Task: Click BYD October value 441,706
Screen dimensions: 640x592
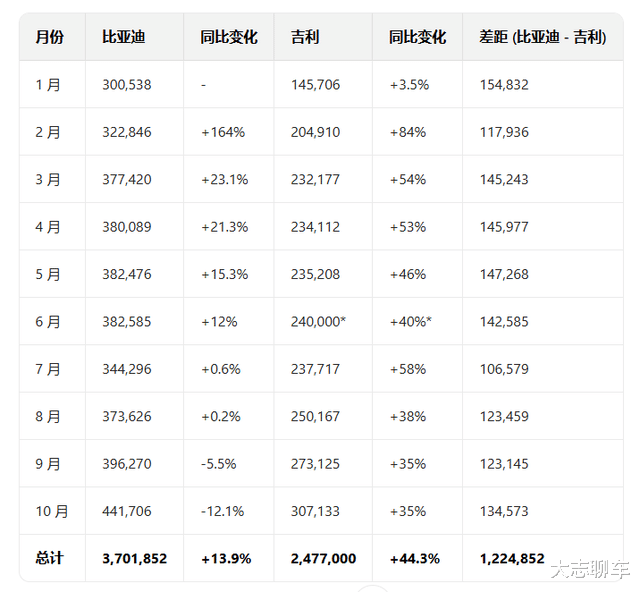Action: pyautogui.click(x=127, y=511)
